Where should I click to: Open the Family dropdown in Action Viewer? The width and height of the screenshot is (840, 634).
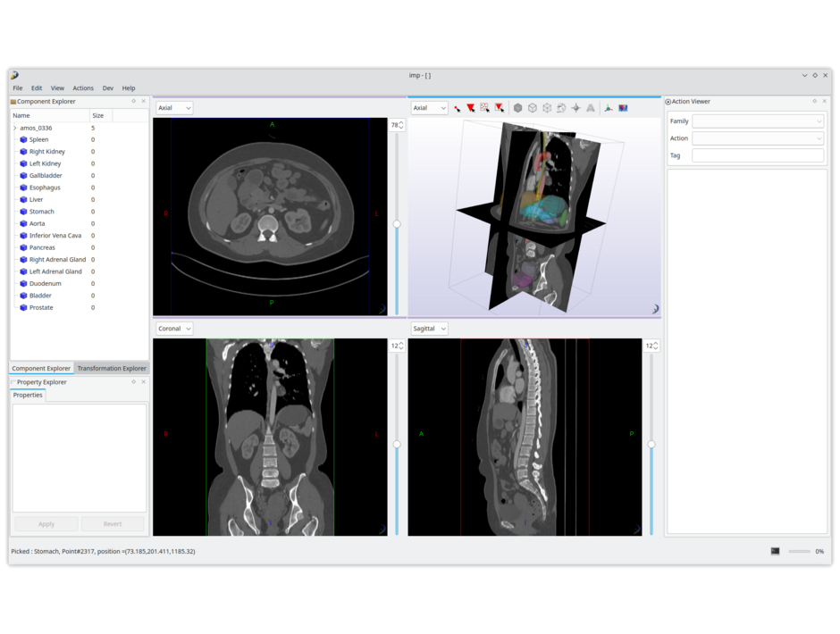pyautogui.click(x=758, y=121)
